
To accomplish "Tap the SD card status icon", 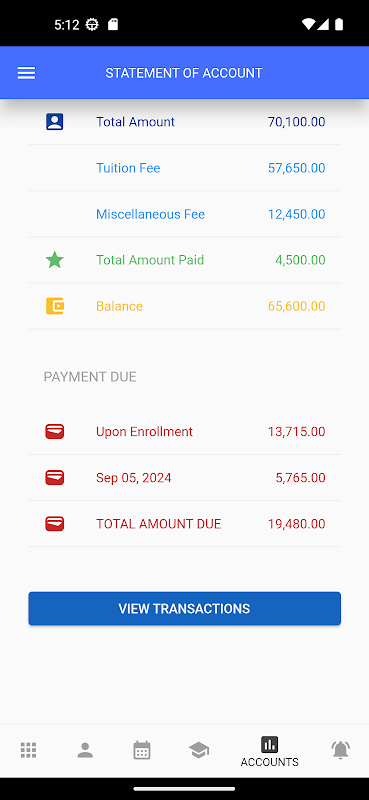I will click(x=113, y=24).
